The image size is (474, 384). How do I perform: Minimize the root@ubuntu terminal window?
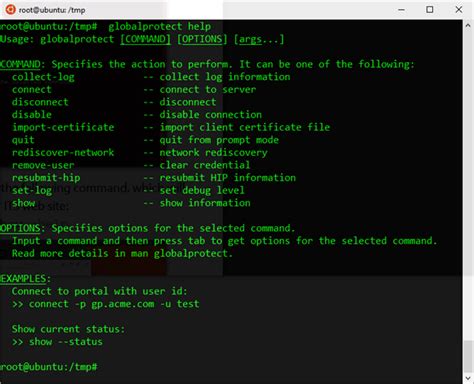point(401,10)
